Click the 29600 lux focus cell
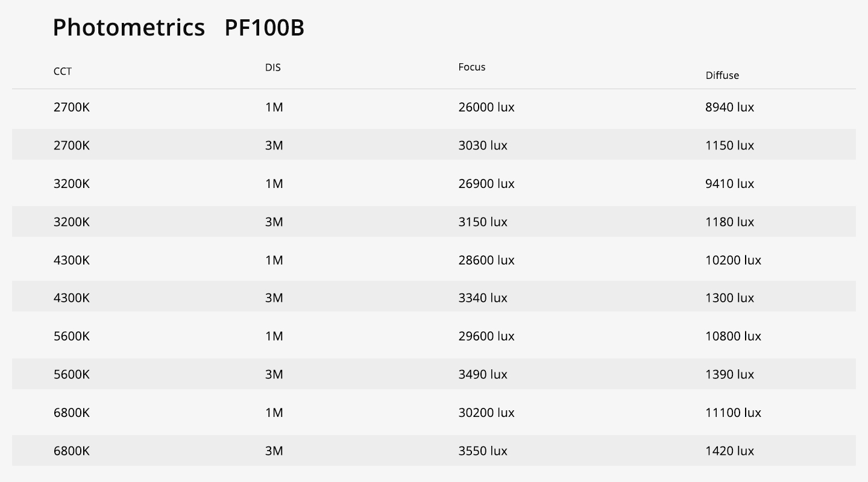Image resolution: width=868 pixels, height=482 pixels. pyautogui.click(x=486, y=336)
